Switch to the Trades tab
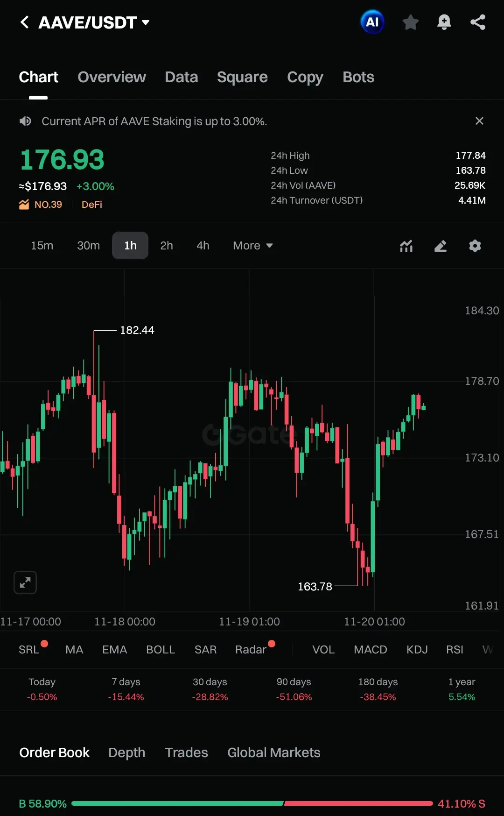The height and width of the screenshot is (816, 504). pyautogui.click(x=187, y=752)
